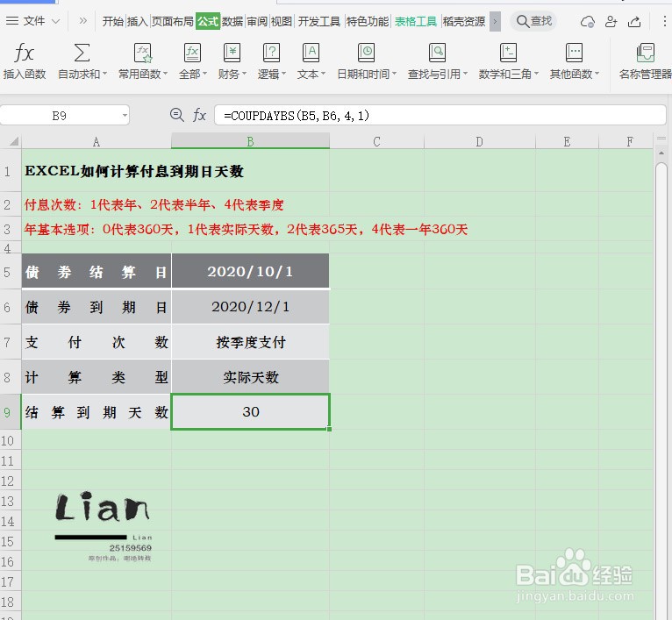The width and height of the screenshot is (672, 620).
Task: Click the Find (查找) search button
Action: [533, 21]
